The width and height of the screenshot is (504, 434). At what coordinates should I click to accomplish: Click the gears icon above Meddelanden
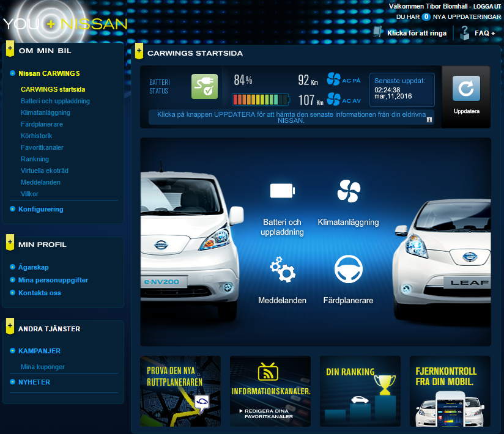pos(283,270)
